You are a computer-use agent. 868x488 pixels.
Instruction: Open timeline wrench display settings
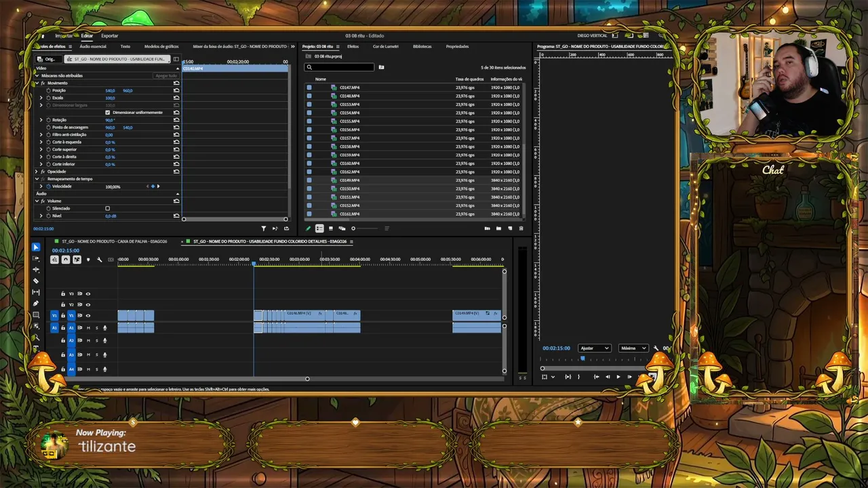[100, 260]
